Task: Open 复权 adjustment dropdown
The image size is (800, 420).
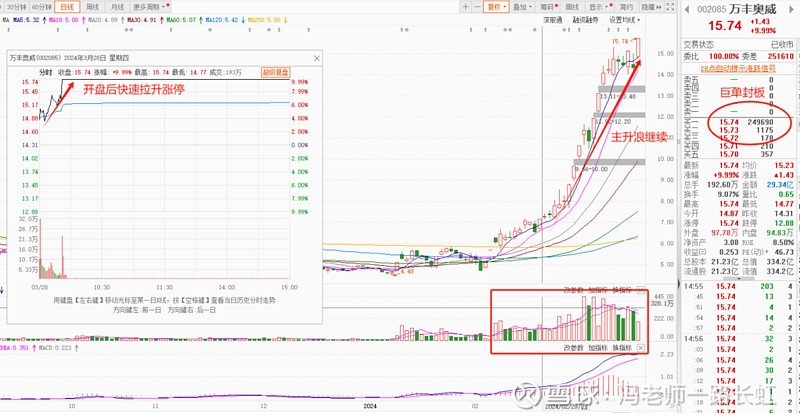Action: pos(496,7)
